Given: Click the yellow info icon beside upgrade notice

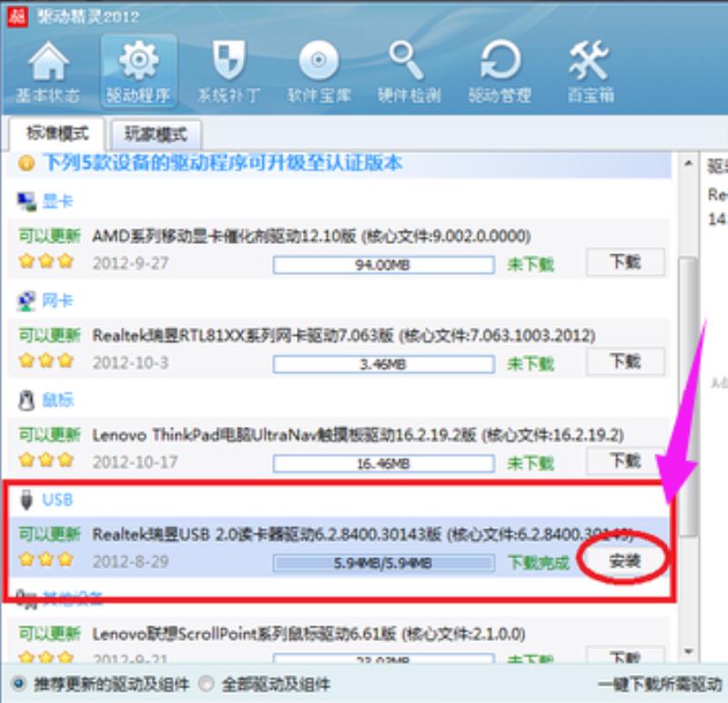Looking at the screenshot, I should point(26,164).
